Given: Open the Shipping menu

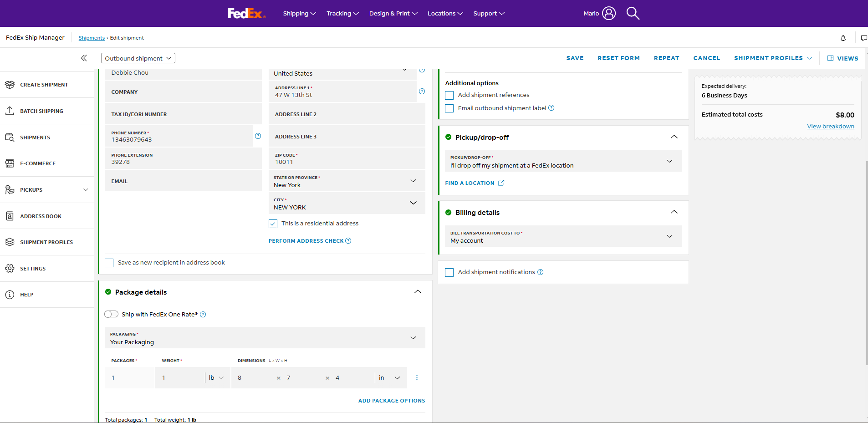Looking at the screenshot, I should click(x=299, y=13).
